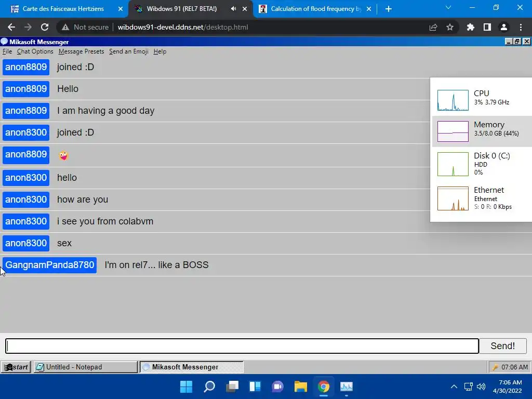Open the Chat Options menu

click(35, 51)
